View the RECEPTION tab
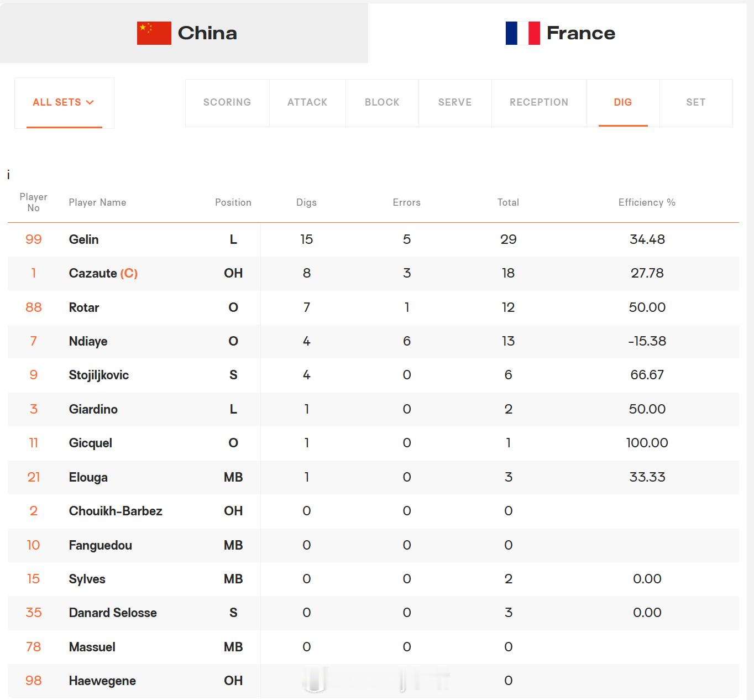This screenshot has height=700, width=754. (539, 103)
